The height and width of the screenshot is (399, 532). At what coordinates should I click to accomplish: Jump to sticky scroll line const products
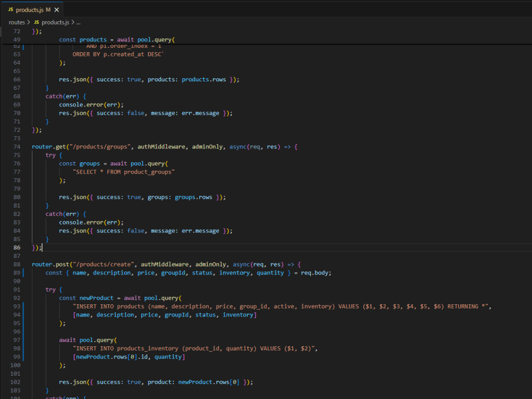pyautogui.click(x=117, y=40)
